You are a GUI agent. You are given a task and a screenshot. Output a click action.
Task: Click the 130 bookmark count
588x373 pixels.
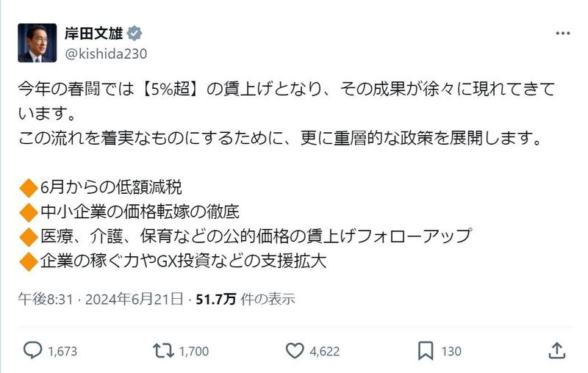[451, 351]
